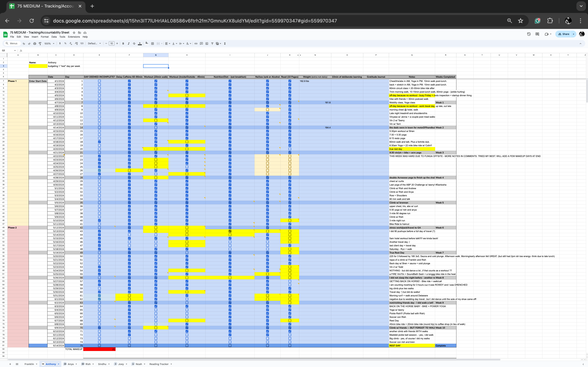Image resolution: width=588 pixels, height=367 pixels.
Task: Check Day Deemed Incomplete box for 4/1/2024
Action: [99, 81]
